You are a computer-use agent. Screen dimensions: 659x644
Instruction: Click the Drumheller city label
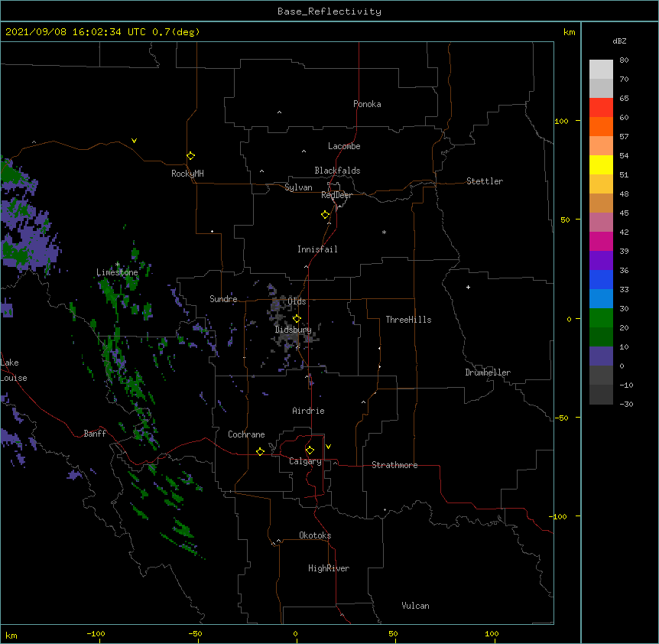click(x=488, y=372)
